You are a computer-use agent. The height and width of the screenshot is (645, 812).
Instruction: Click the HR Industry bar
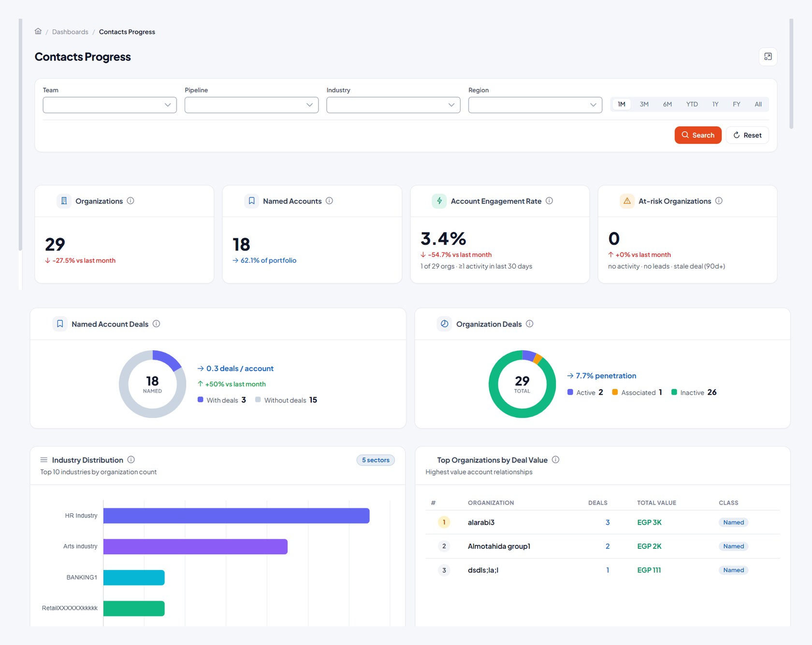(236, 516)
